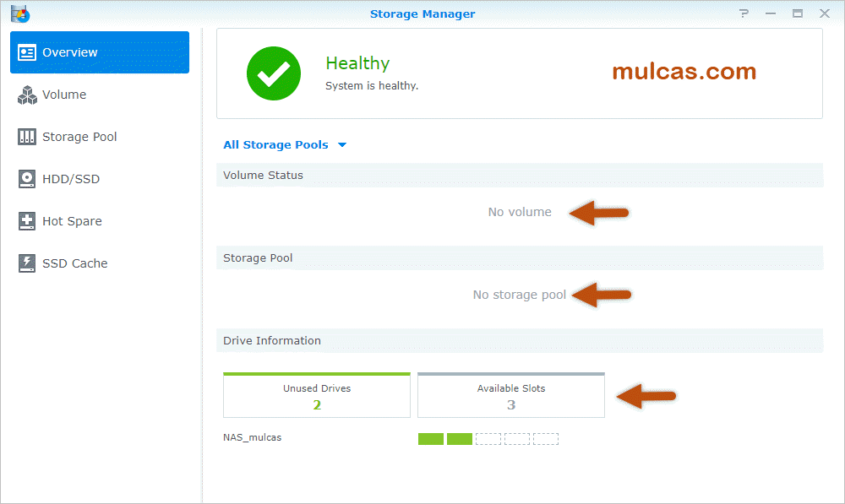The height and width of the screenshot is (504, 845).
Task: Click the Unused Drives card
Action: [x=317, y=396]
